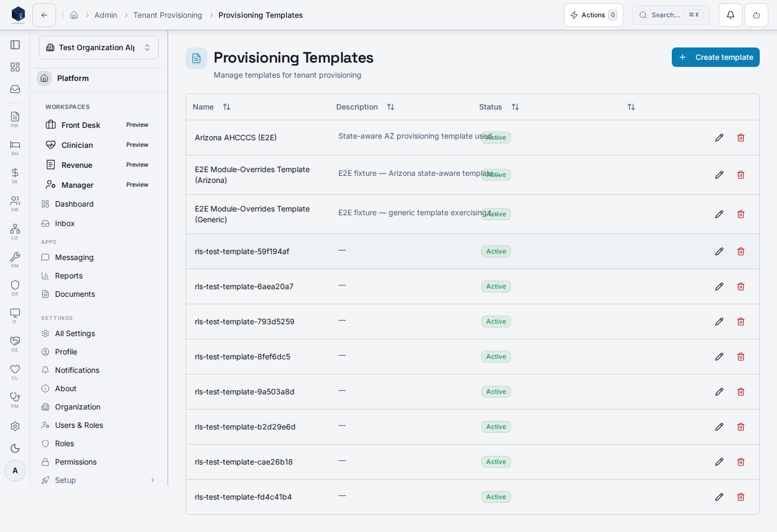Open Revenue workspace
The height and width of the screenshot is (532, 777).
[x=99, y=165]
